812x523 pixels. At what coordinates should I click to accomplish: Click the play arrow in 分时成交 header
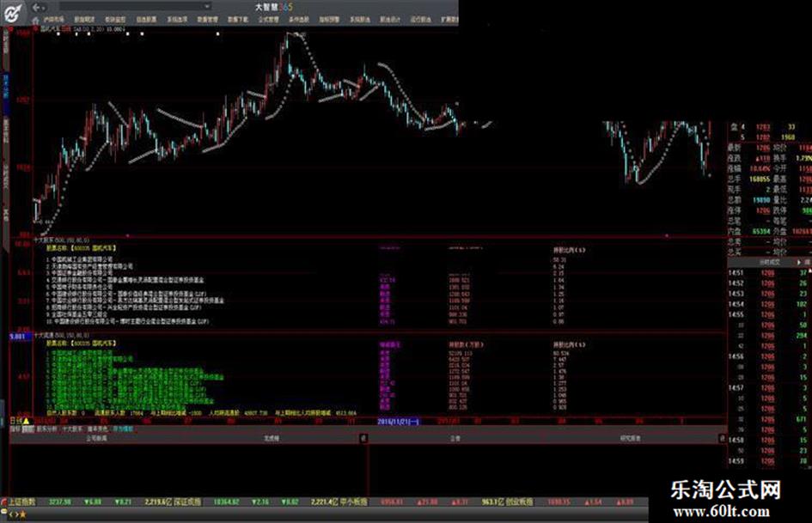[x=798, y=263]
